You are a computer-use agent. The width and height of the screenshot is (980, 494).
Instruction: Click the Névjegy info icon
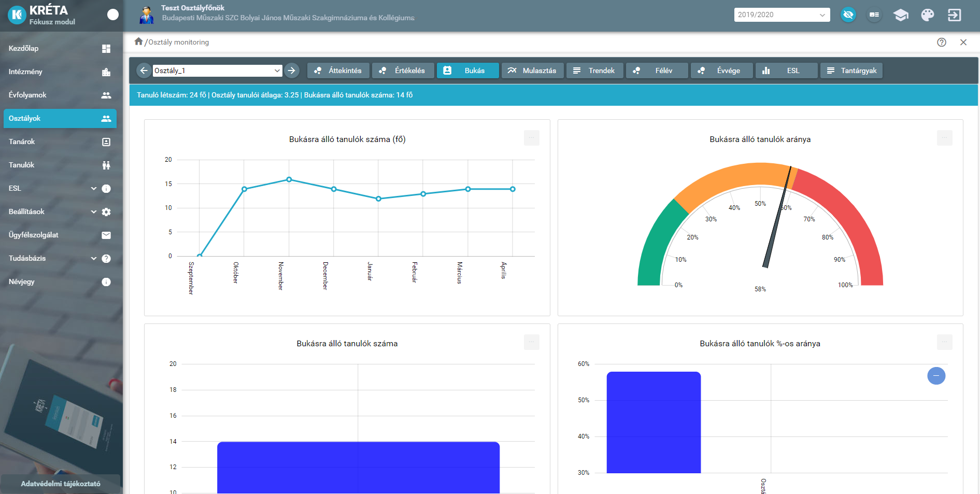(106, 282)
